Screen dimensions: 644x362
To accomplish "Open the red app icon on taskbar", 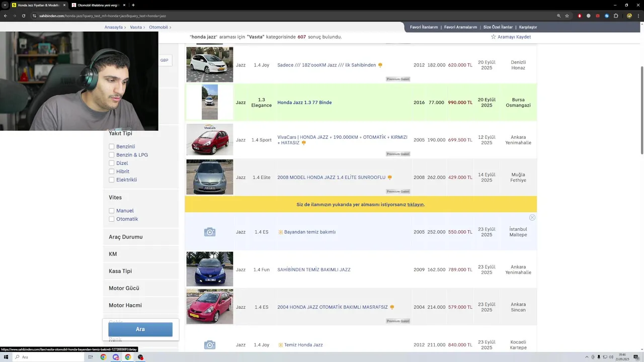I will (140, 357).
